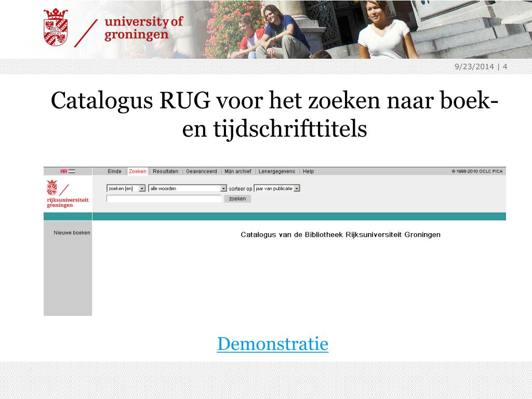The width and height of the screenshot is (532, 399).
Task: Open the 'jaar van publicatie' sort dropdown
Action: [277, 188]
